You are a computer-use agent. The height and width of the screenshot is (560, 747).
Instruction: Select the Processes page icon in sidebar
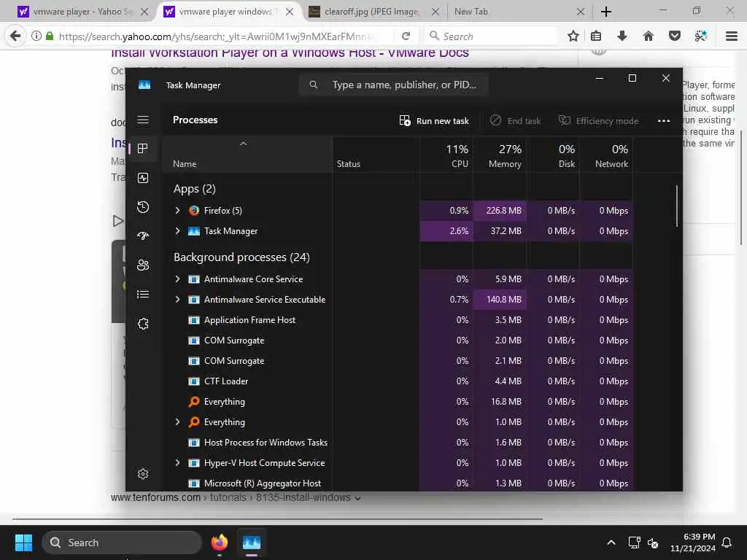(x=142, y=149)
